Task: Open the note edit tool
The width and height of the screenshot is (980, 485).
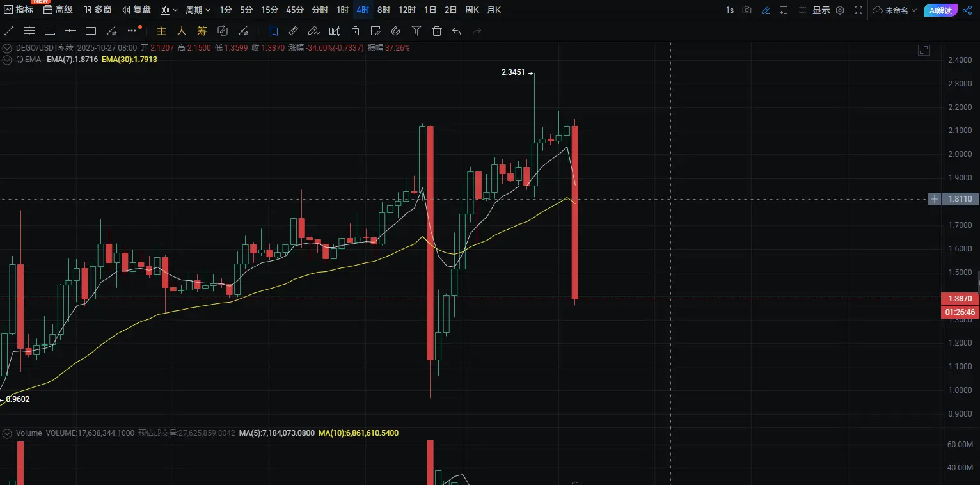Action: [x=375, y=30]
